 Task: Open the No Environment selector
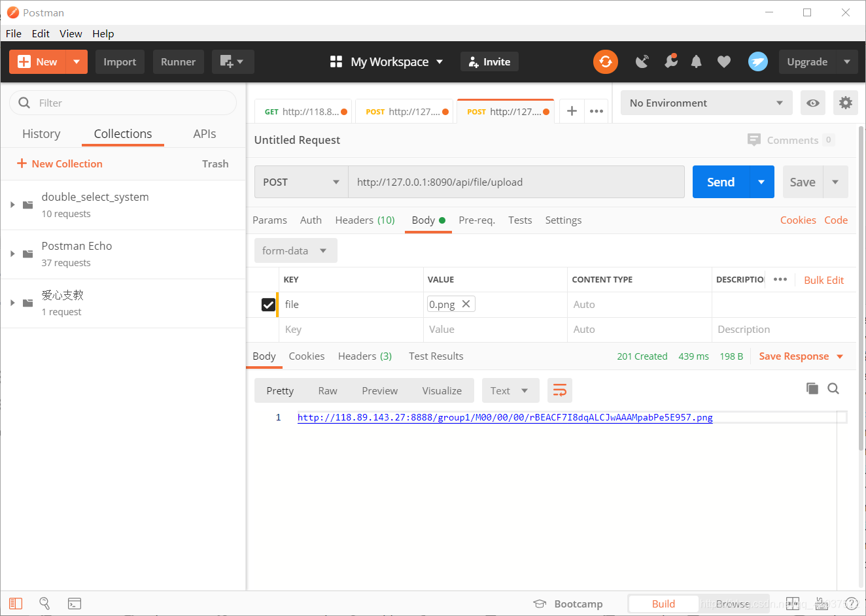pos(706,103)
